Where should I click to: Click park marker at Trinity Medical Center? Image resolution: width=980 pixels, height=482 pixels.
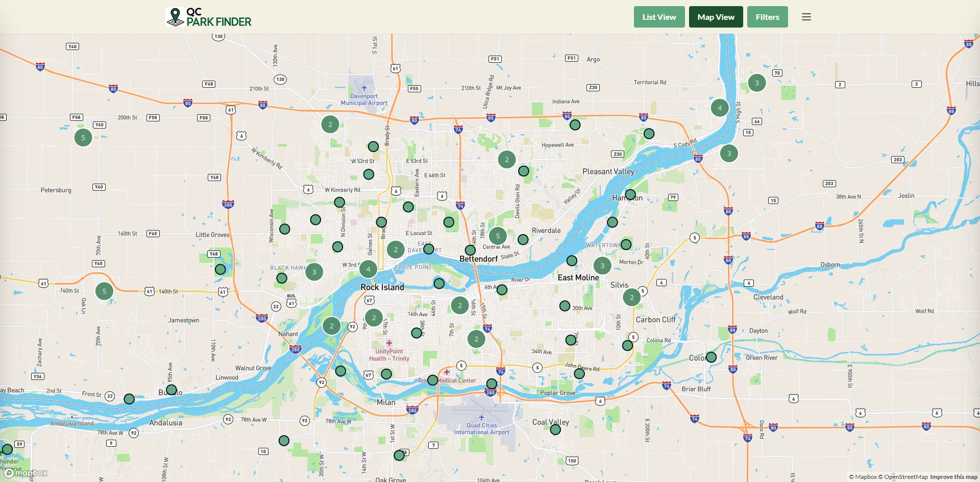[x=432, y=380]
